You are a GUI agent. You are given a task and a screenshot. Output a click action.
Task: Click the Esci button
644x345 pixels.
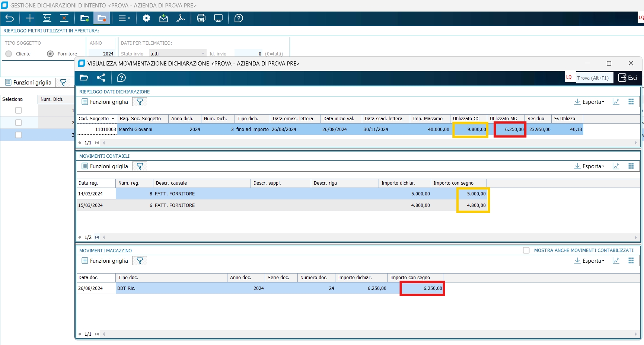[x=628, y=78]
